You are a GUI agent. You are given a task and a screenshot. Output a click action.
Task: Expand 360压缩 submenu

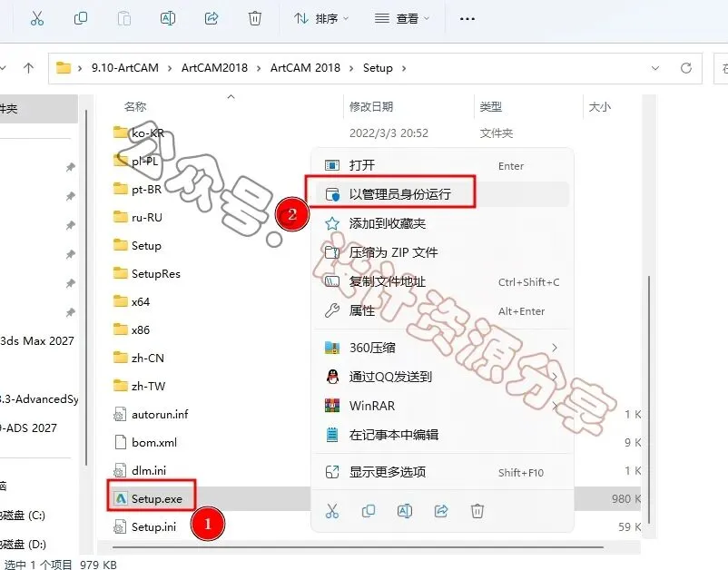click(442, 348)
